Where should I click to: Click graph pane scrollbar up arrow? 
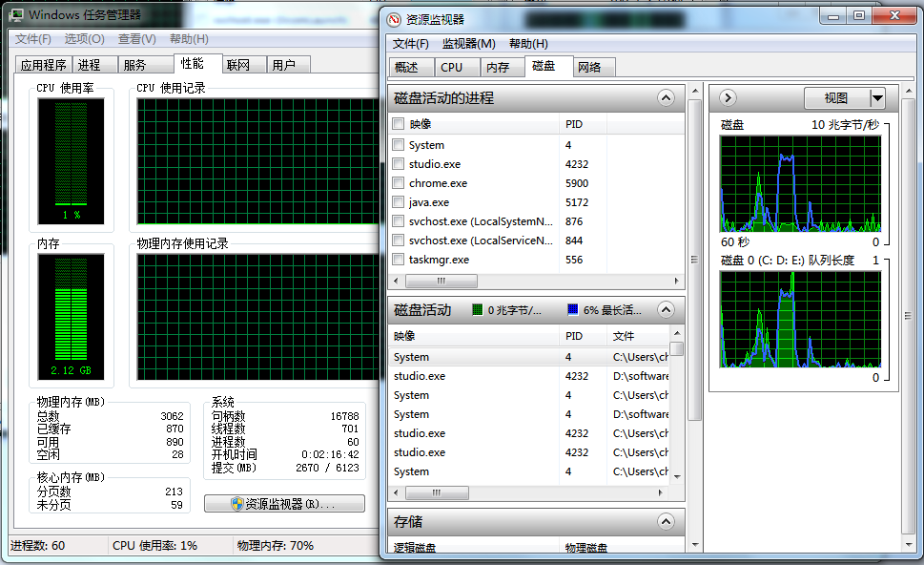click(x=908, y=91)
